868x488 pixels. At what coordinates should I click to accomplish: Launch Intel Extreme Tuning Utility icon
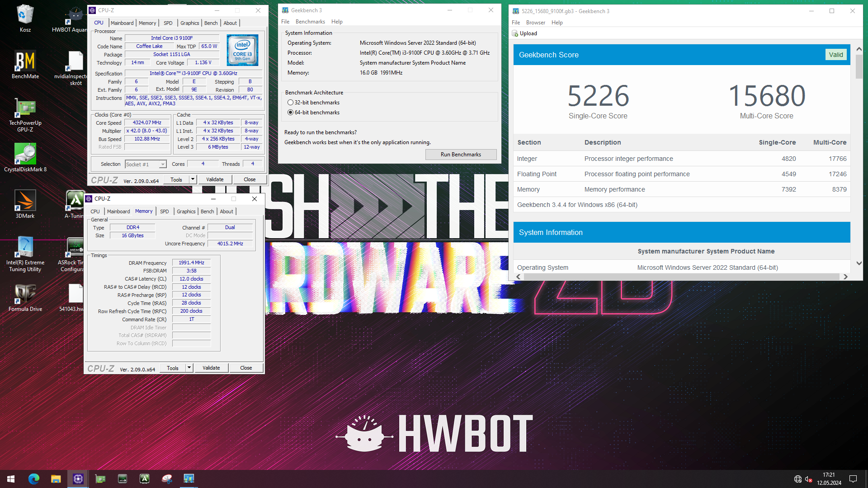tap(25, 254)
